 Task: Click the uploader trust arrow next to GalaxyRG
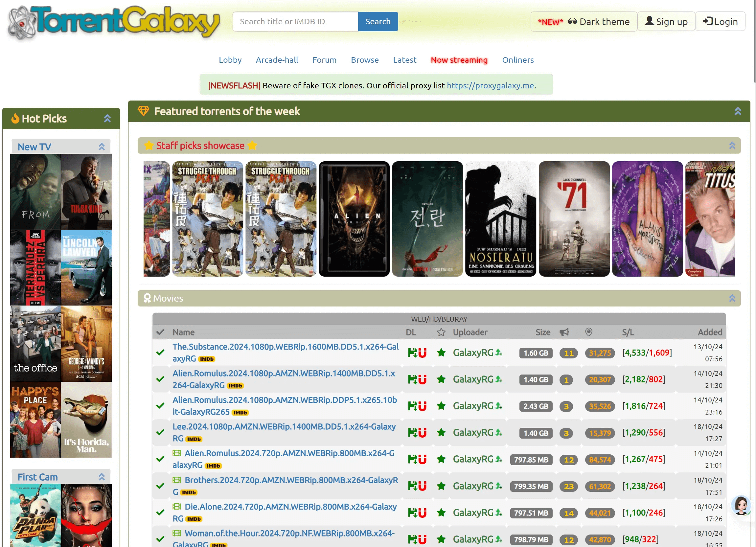499,353
